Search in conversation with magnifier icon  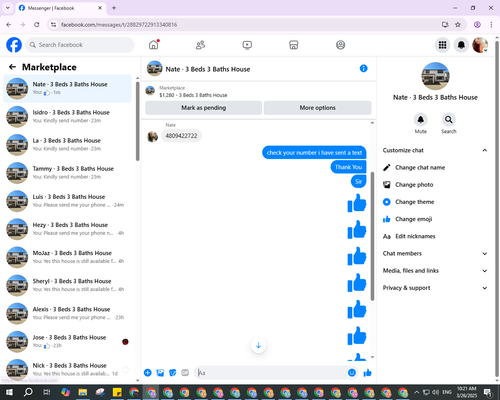[x=449, y=119]
